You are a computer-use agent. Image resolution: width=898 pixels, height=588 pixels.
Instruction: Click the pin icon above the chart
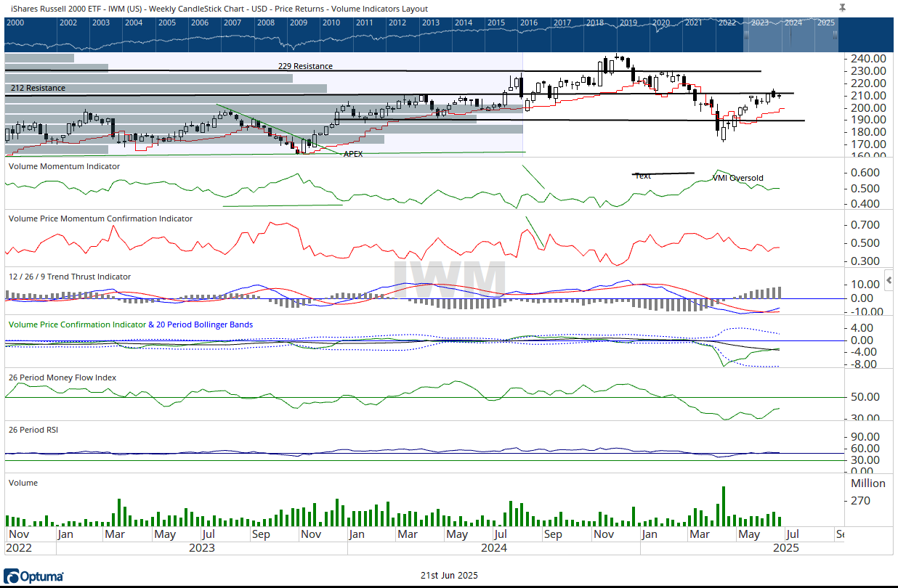click(x=842, y=7)
